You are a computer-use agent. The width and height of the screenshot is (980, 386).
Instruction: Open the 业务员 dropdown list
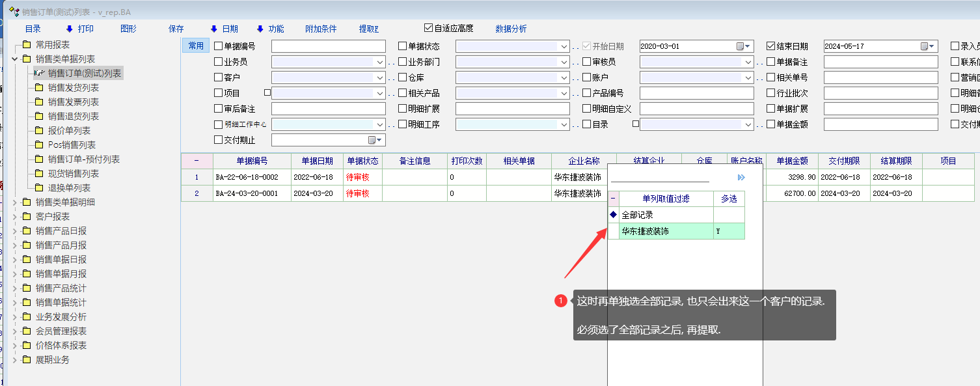click(380, 62)
